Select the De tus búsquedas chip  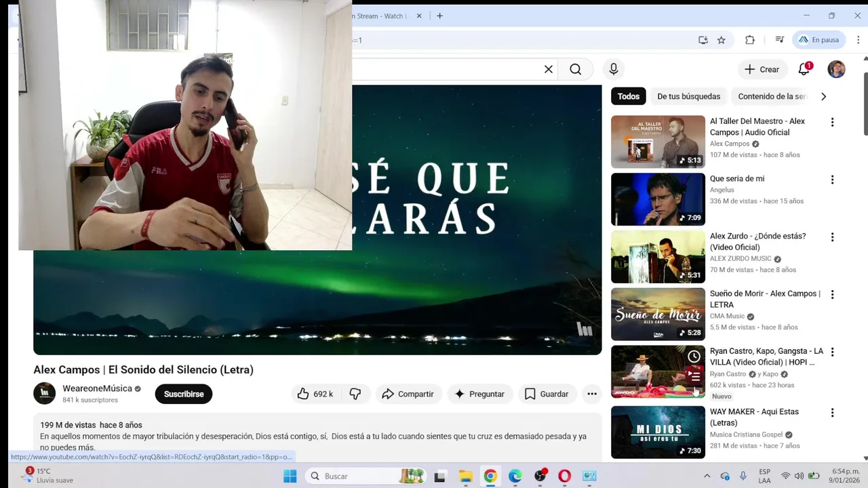[688, 96]
